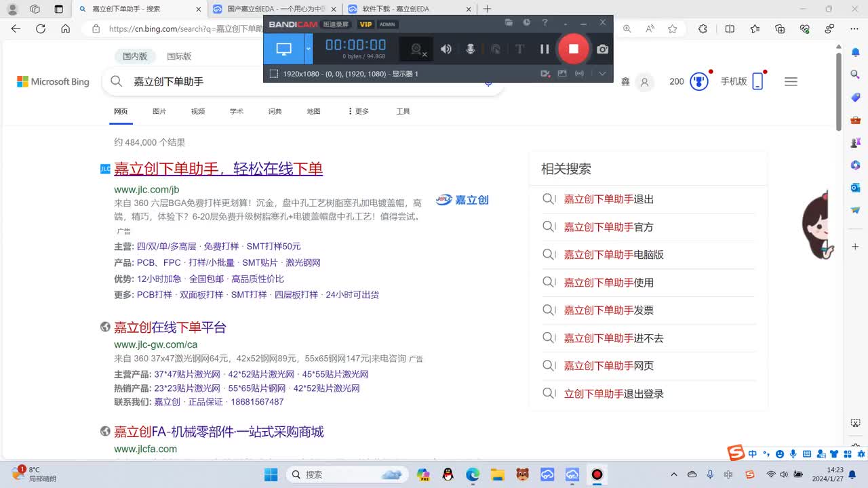The image size is (868, 488).
Task: Open the Collections icon
Action: pyautogui.click(x=780, y=29)
